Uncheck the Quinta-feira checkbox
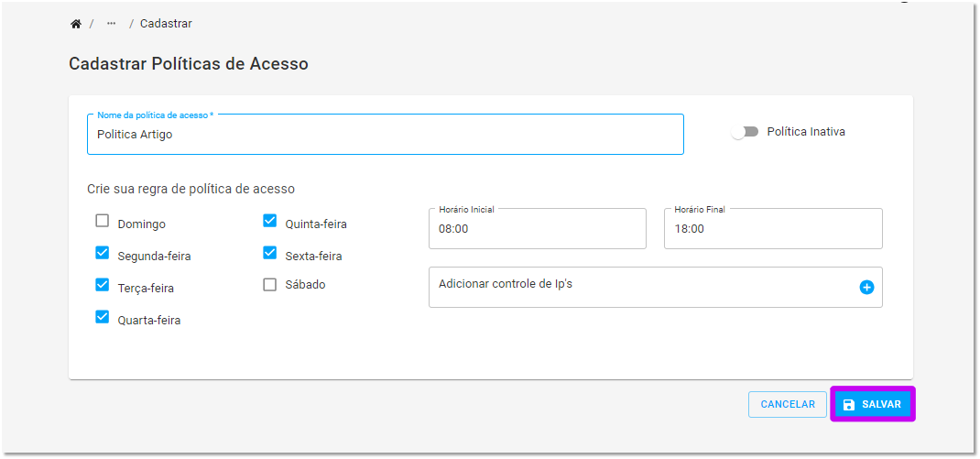Image resolution: width=980 pixels, height=459 pixels. (x=270, y=221)
